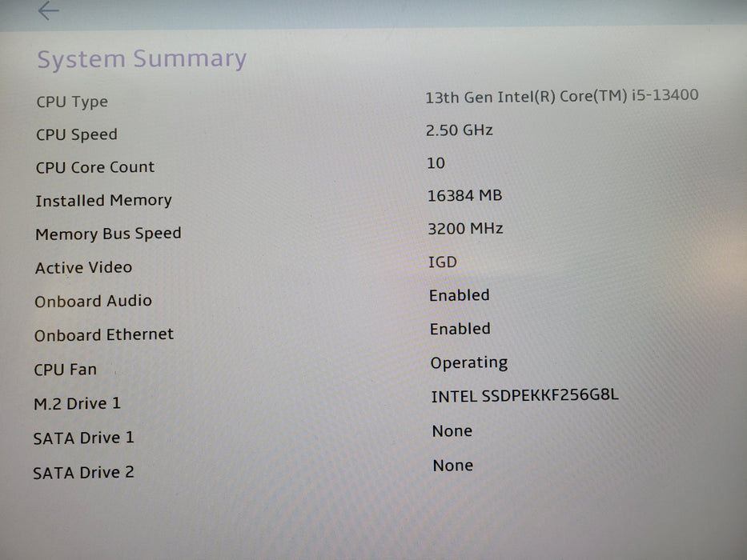Click the 2.50 GHz value
This screenshot has width=747, height=560.
tap(460, 130)
